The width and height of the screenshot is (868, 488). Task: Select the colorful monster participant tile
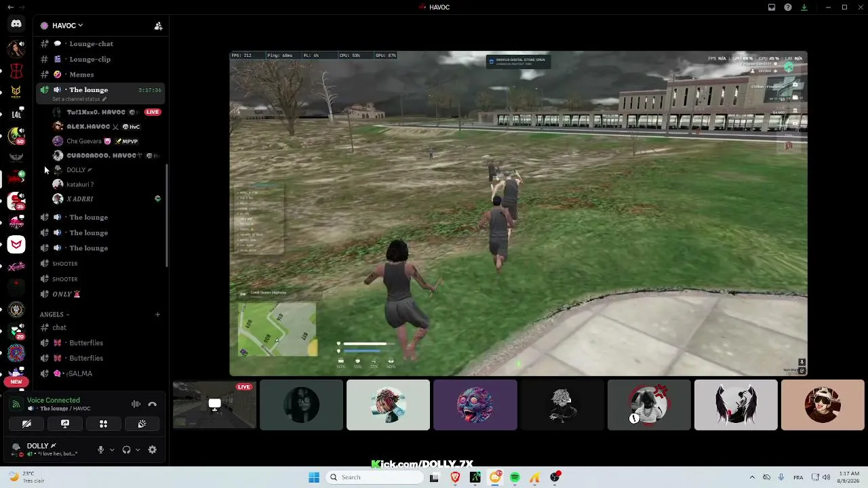[x=475, y=405]
